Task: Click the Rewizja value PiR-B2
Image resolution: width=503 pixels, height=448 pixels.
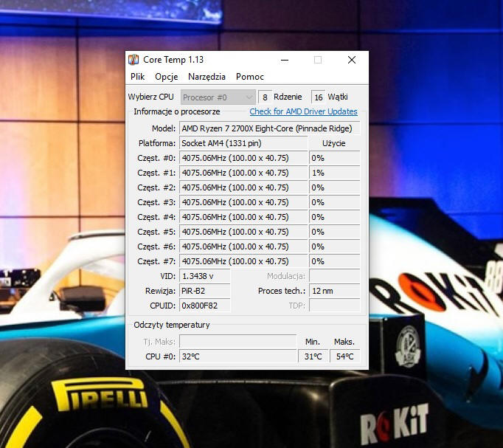Action: [x=204, y=291]
